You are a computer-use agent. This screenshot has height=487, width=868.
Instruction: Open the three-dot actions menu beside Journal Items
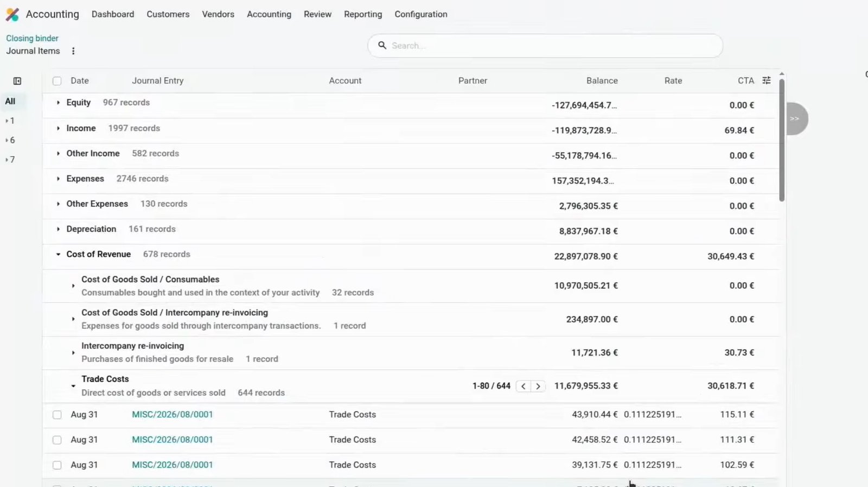[x=73, y=51]
